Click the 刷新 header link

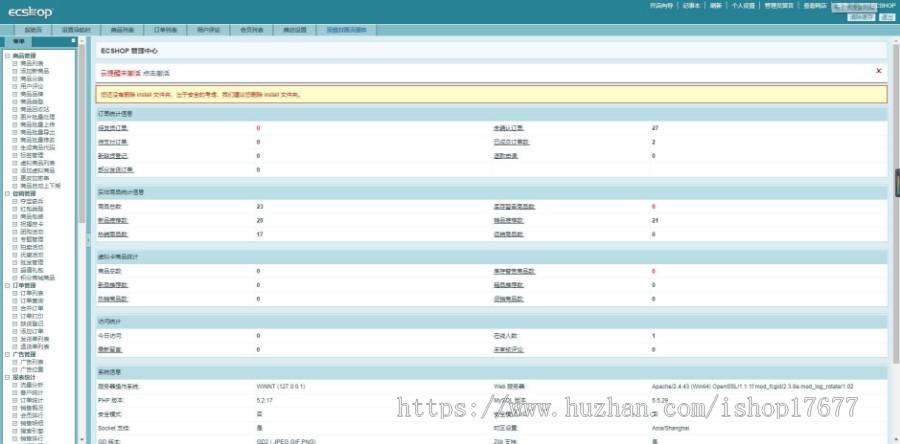pos(716,6)
